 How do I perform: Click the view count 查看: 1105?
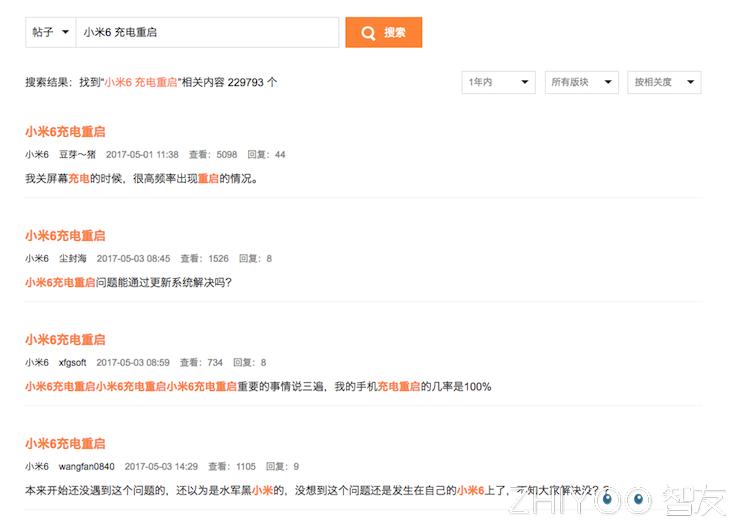232,466
